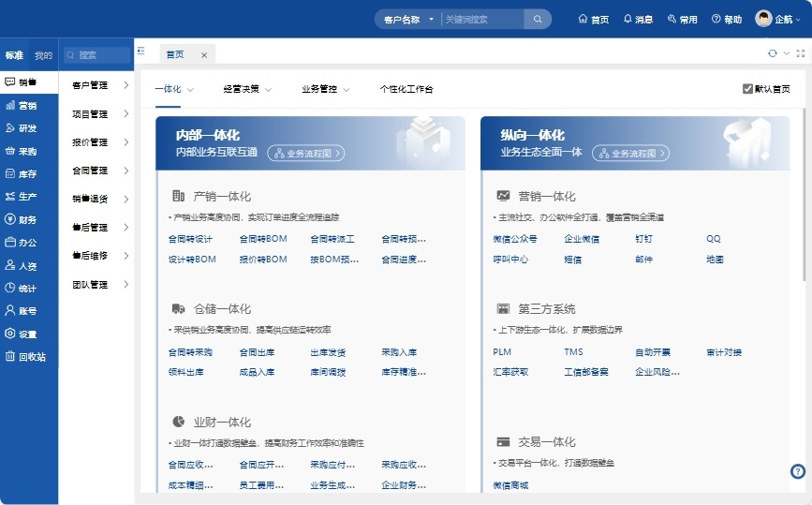Viewport: 812px width, 505px height.
Task: Focus the 关键词搜索 keyword search field
Action: (x=482, y=20)
